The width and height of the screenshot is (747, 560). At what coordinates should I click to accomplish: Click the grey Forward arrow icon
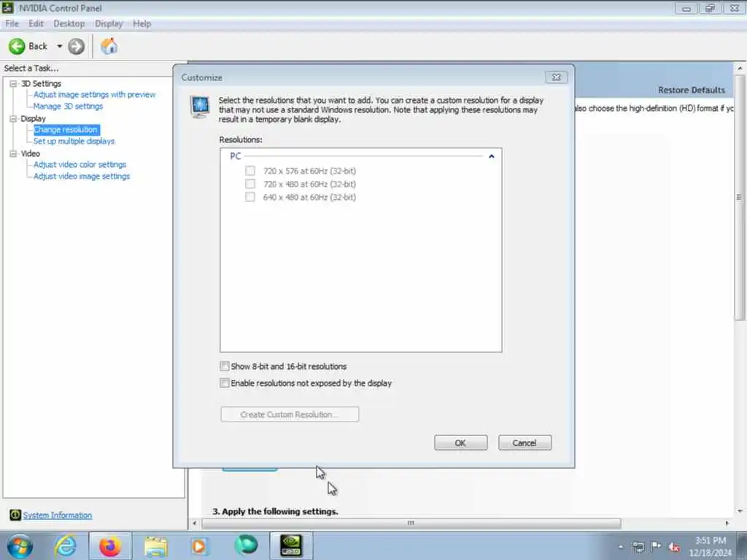[76, 46]
